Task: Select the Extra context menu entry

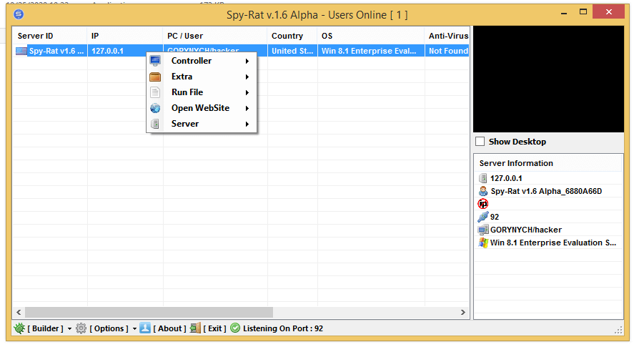Action: [x=182, y=77]
